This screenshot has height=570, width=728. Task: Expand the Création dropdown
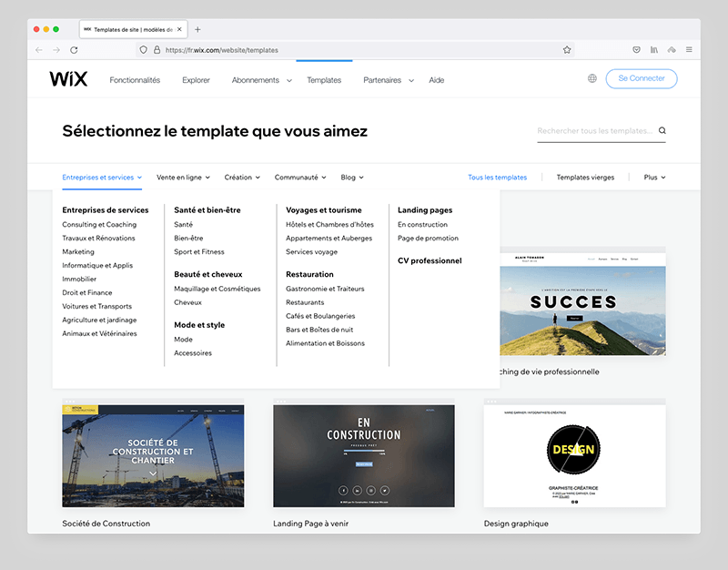click(242, 178)
